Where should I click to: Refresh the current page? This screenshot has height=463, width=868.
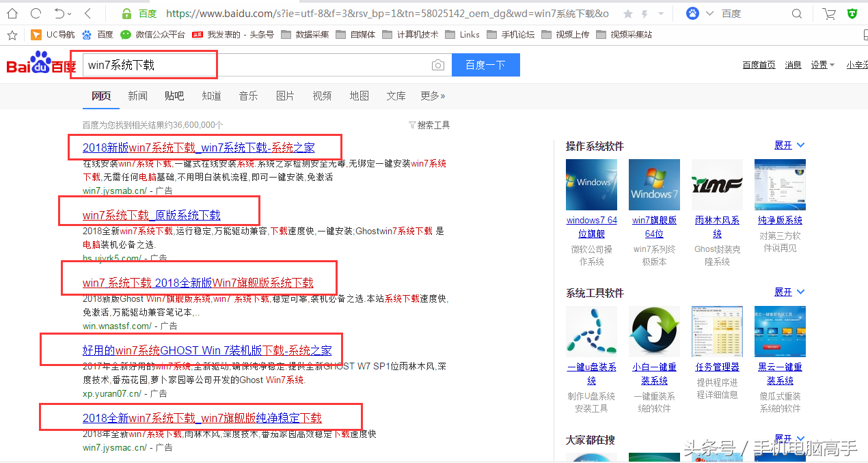(34, 13)
